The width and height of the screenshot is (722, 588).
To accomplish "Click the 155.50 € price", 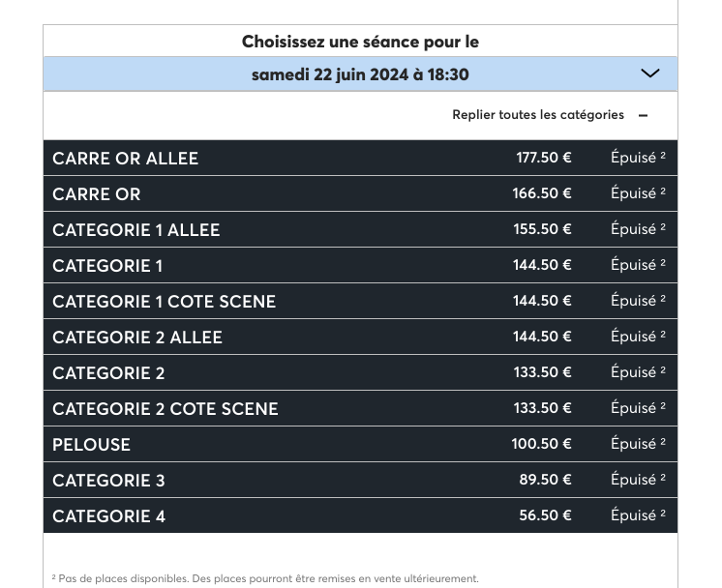I will [x=542, y=229].
